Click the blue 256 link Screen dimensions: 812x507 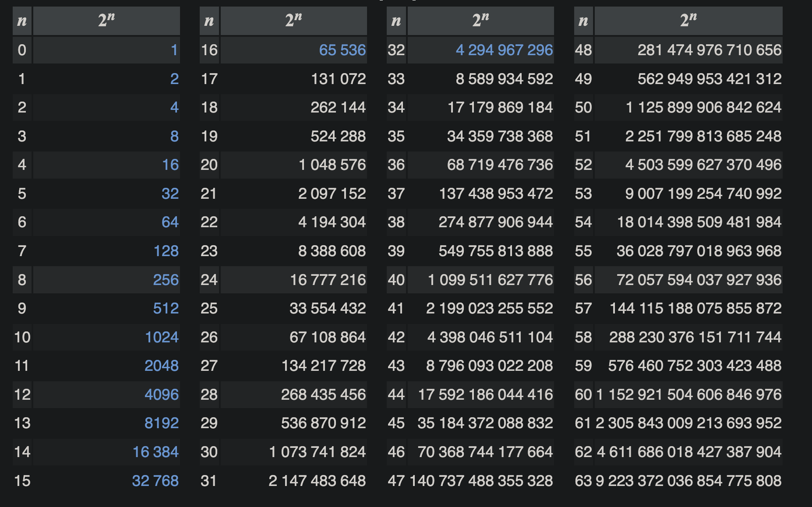click(166, 280)
